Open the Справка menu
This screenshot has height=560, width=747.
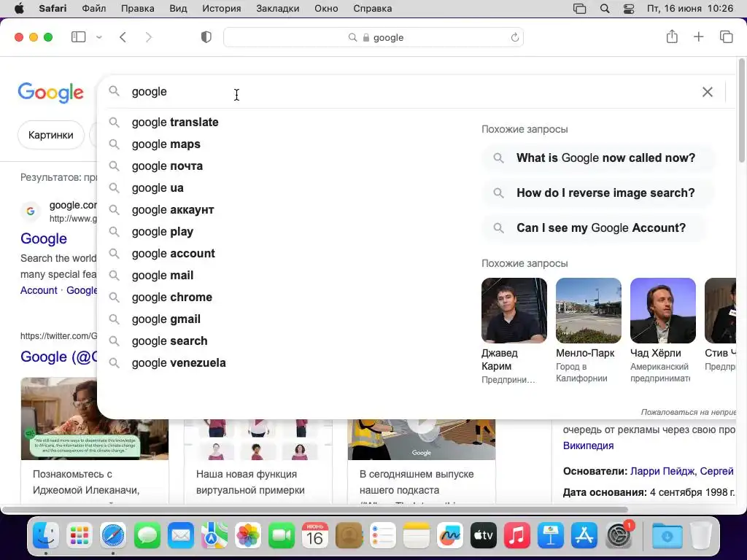click(373, 9)
